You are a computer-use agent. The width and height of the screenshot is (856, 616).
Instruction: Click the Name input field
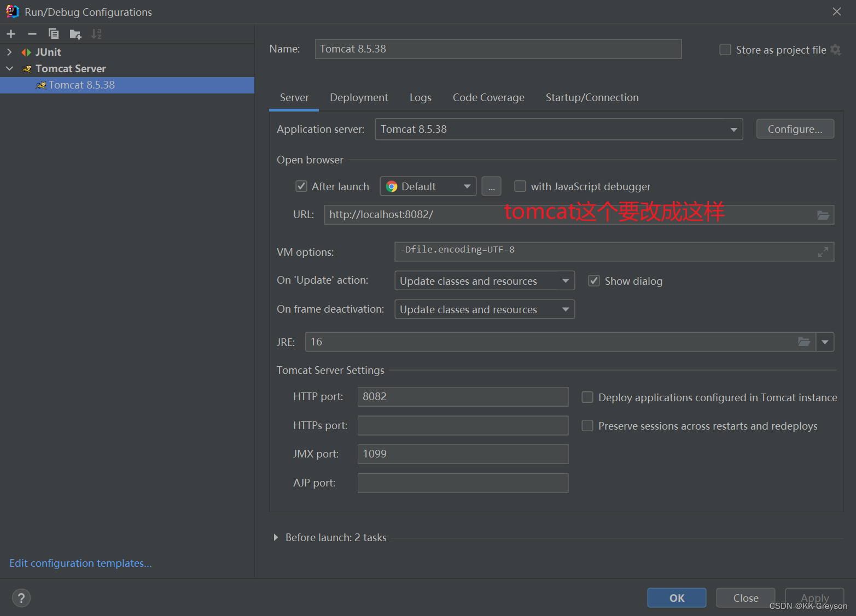498,49
